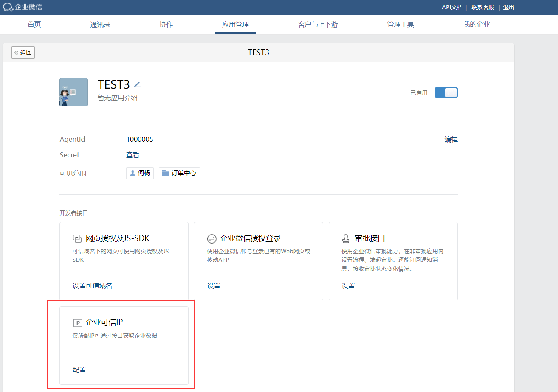Click the 企业可信IP card title
558x392 pixels.
click(104, 322)
